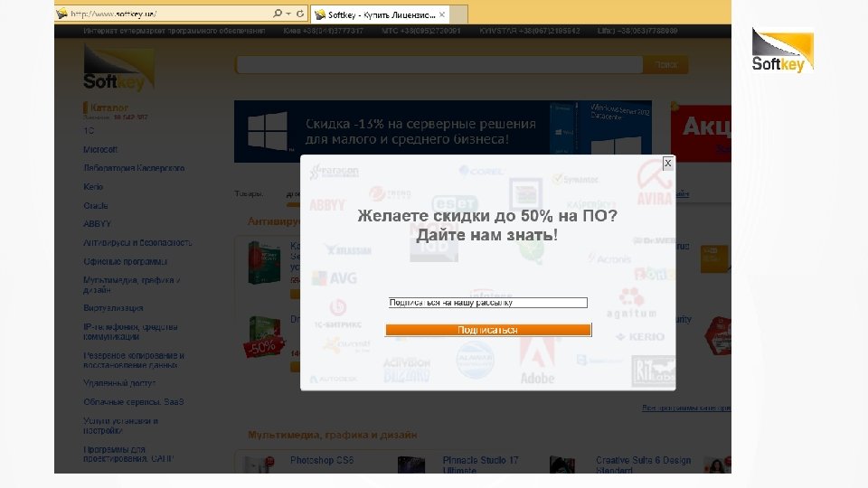Click the Kaspersky product box image
The height and width of the screenshot is (488, 868).
[x=264, y=262]
